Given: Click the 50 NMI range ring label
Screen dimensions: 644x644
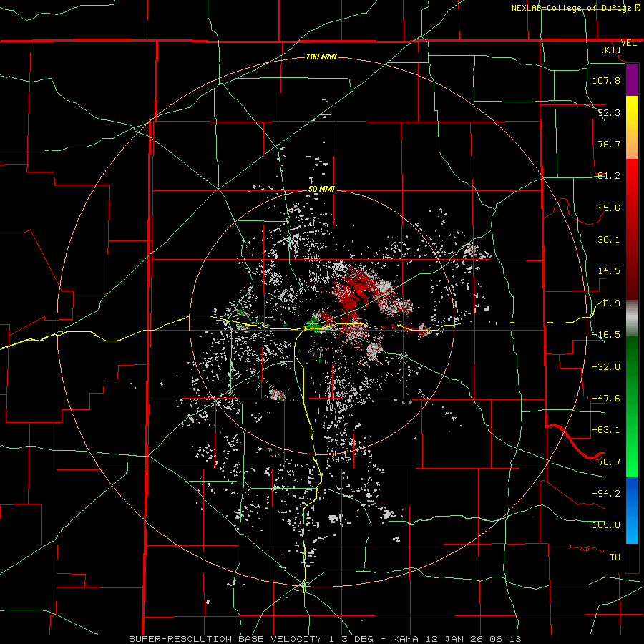Looking at the screenshot, I should point(321,190).
